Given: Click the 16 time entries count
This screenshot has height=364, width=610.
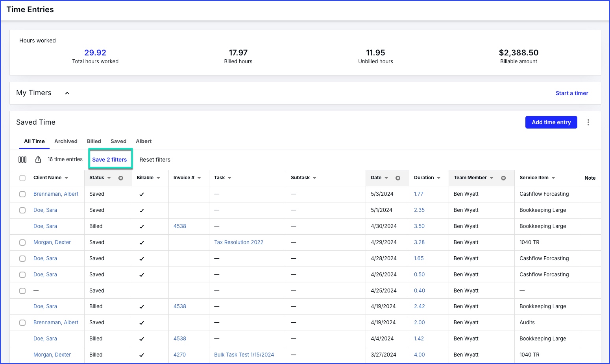Looking at the screenshot, I should pyautogui.click(x=65, y=159).
